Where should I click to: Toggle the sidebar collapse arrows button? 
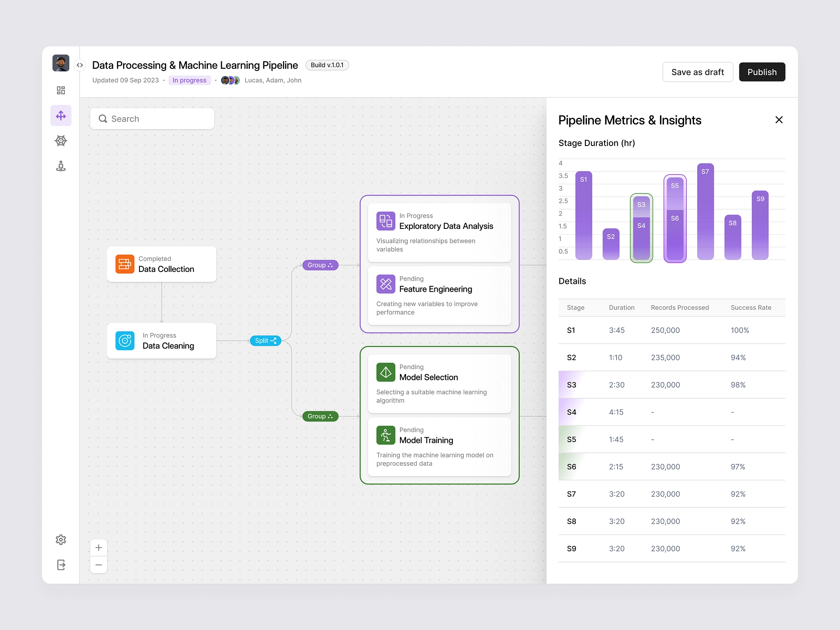(x=80, y=65)
